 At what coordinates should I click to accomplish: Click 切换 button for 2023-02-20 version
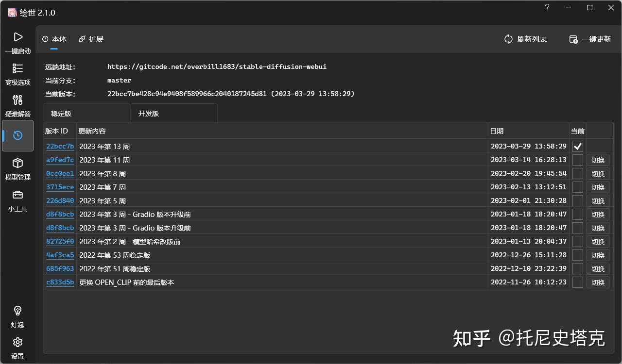click(x=598, y=174)
